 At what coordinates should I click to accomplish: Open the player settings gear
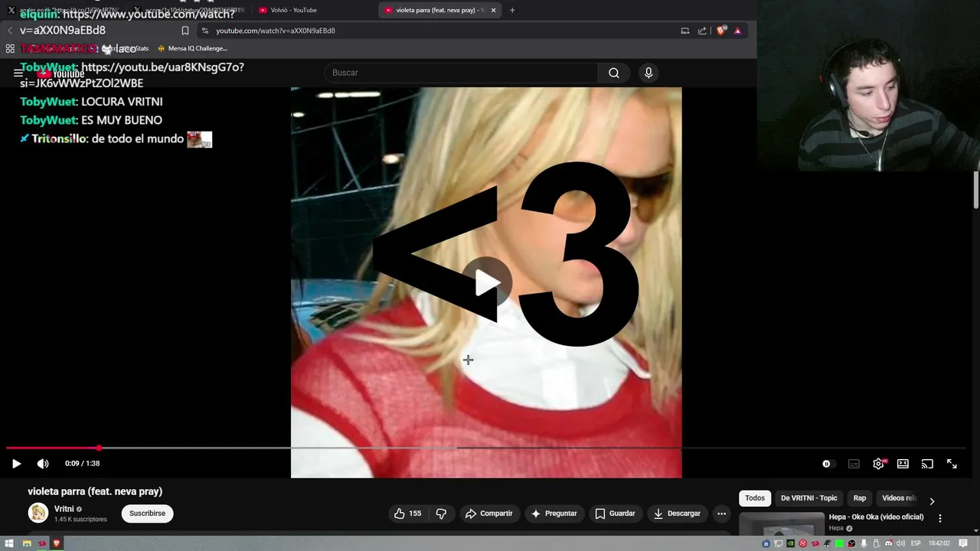(879, 464)
